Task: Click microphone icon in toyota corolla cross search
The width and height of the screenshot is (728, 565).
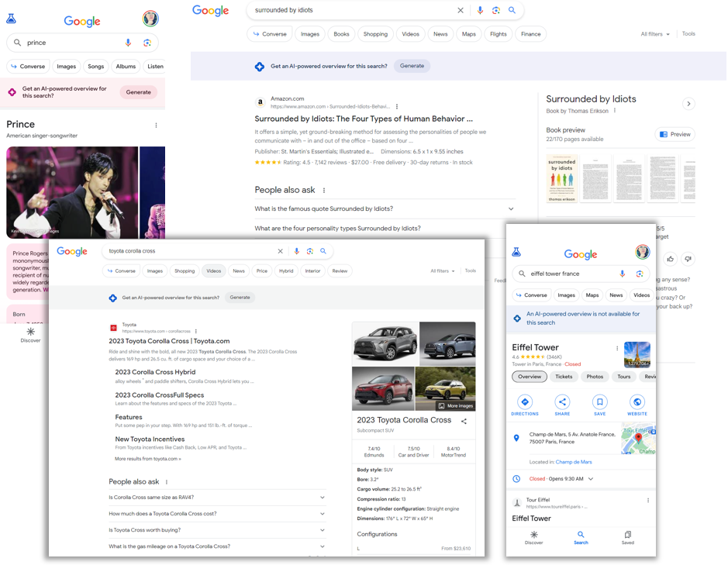Action: pyautogui.click(x=296, y=251)
